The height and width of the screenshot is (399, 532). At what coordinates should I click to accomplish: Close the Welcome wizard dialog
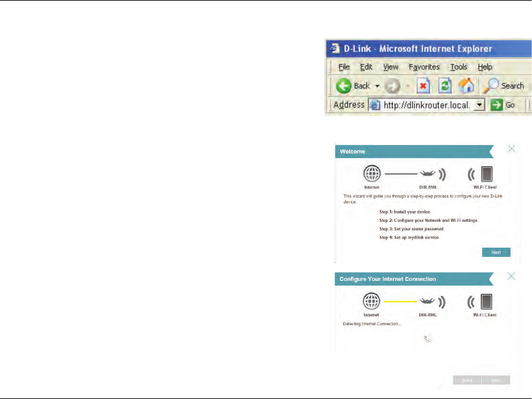pos(511,149)
